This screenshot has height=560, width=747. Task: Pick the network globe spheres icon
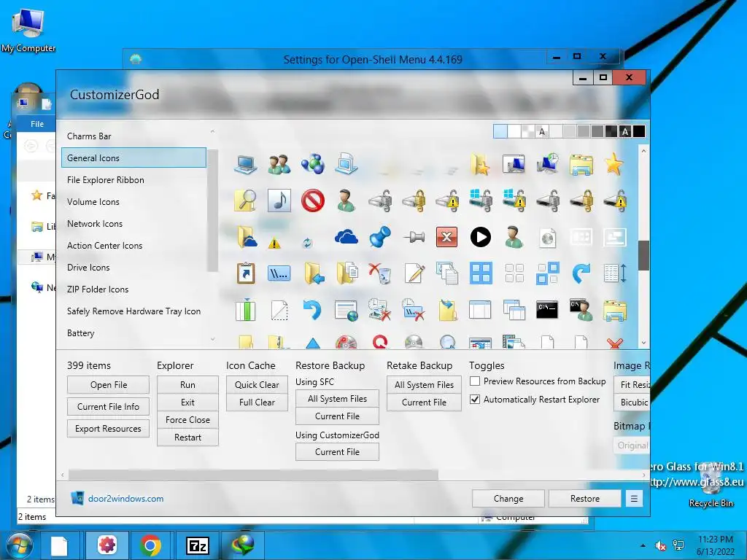(x=313, y=164)
